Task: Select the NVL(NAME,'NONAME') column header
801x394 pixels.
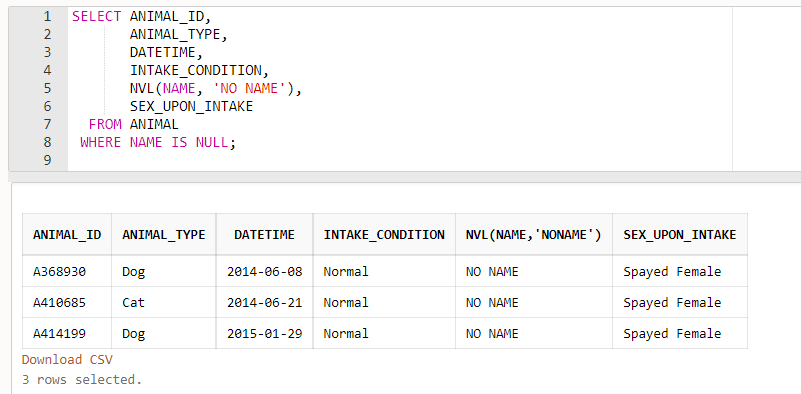Action: tap(534, 235)
